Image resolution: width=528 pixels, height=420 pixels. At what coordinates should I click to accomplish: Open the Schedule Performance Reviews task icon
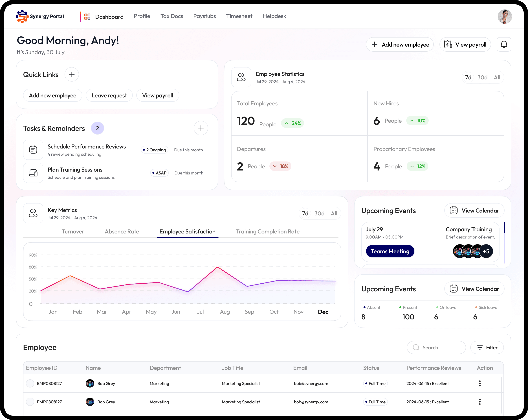click(33, 150)
